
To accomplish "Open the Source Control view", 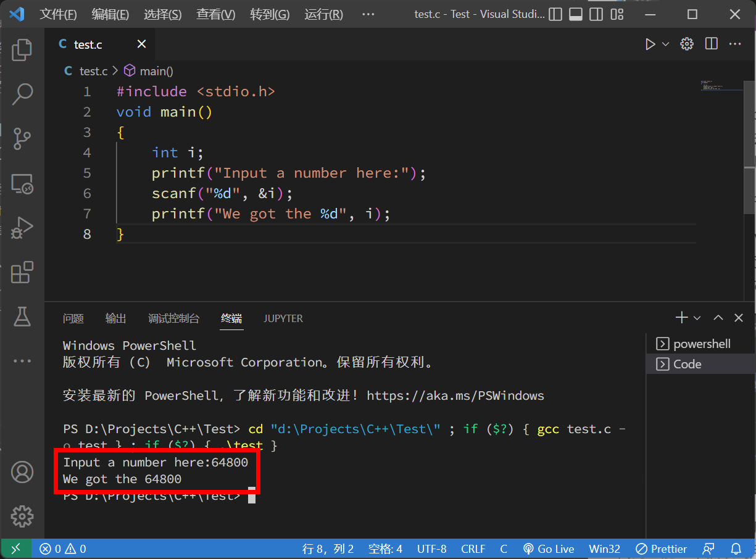I will pyautogui.click(x=22, y=139).
